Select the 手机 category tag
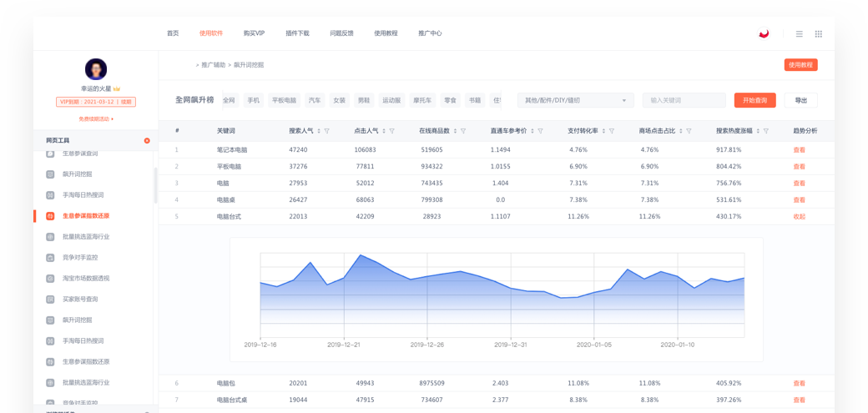The image size is (868, 413). click(x=254, y=100)
